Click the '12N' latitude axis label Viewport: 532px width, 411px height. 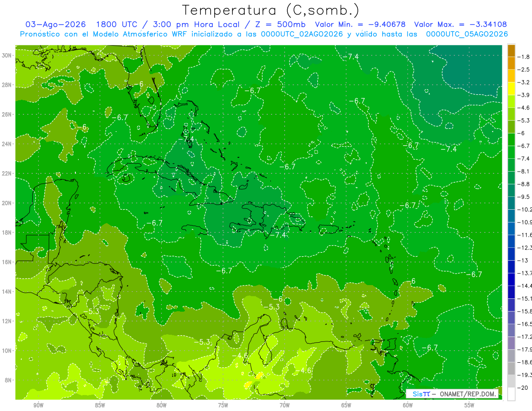point(7,321)
